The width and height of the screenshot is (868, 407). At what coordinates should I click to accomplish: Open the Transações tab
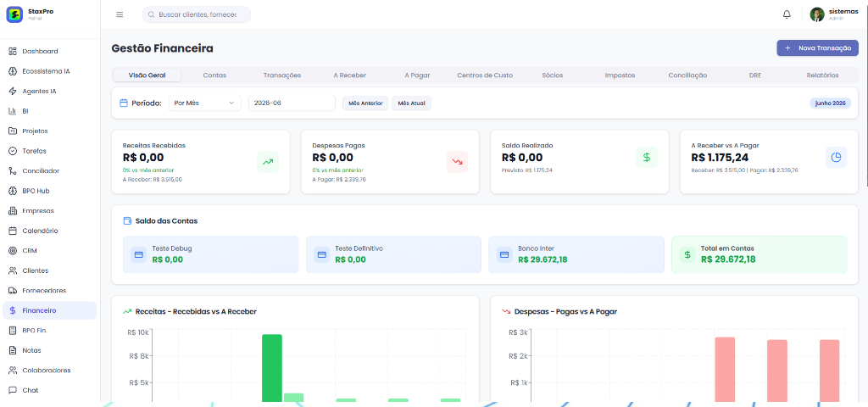[x=281, y=75]
